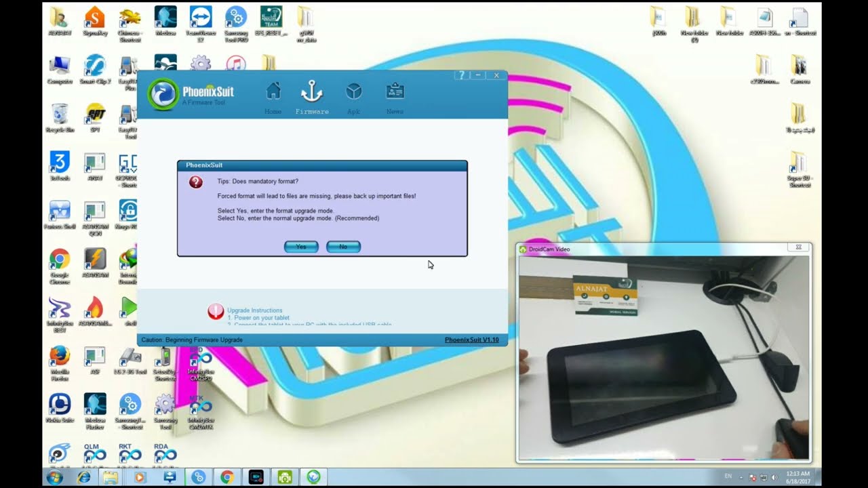Select the Medusa Flasher desktop icon
Viewport: 868px width, 488px height.
click(95, 411)
